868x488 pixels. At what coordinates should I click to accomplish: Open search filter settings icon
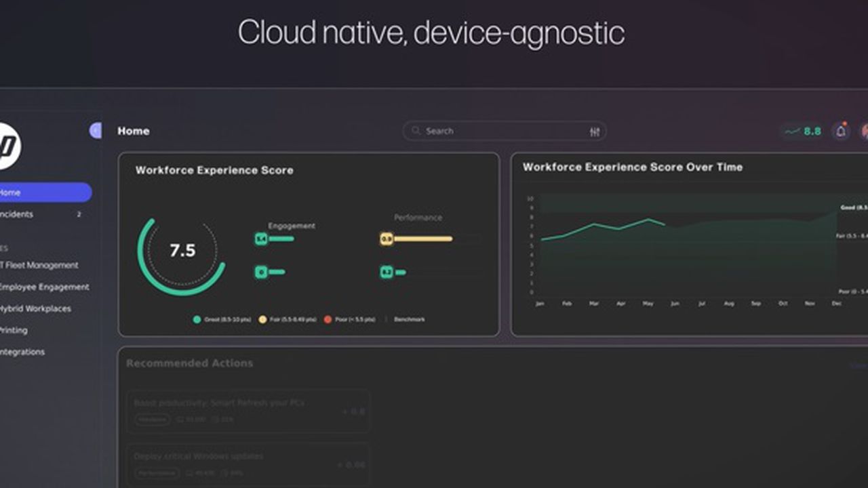pyautogui.click(x=595, y=131)
